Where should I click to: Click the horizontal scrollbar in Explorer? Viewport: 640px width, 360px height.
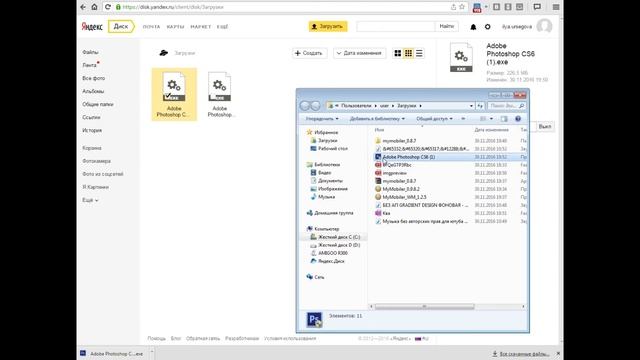424,307
